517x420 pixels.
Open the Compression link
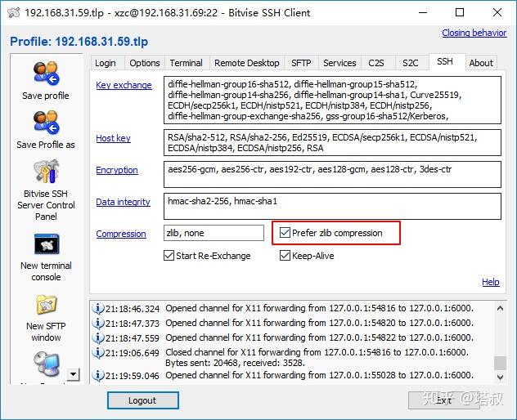point(121,234)
